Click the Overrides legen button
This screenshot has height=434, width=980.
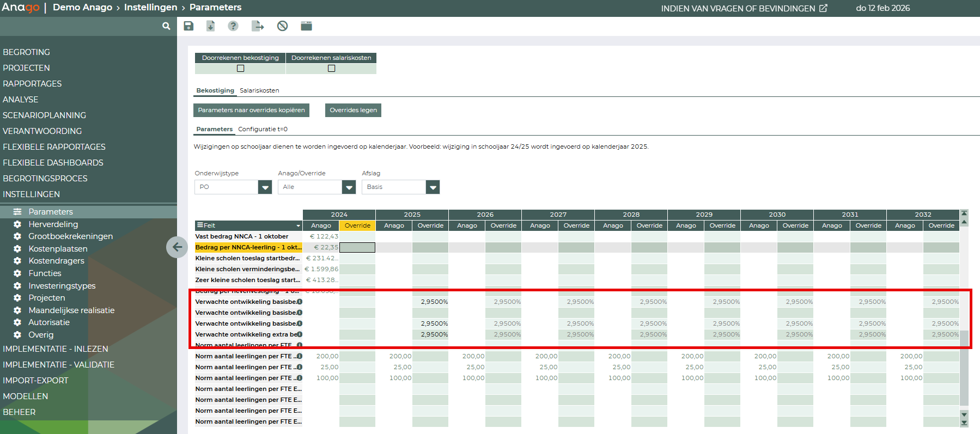[353, 110]
